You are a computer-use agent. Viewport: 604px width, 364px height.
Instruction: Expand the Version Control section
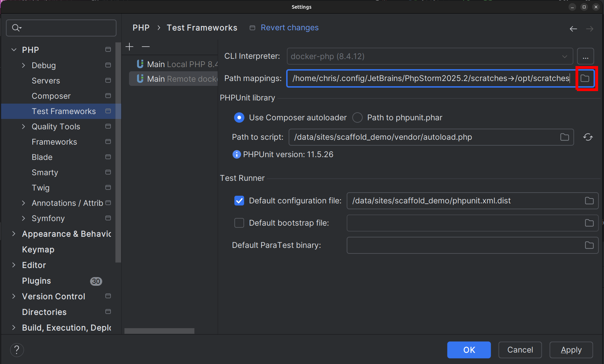(14, 296)
